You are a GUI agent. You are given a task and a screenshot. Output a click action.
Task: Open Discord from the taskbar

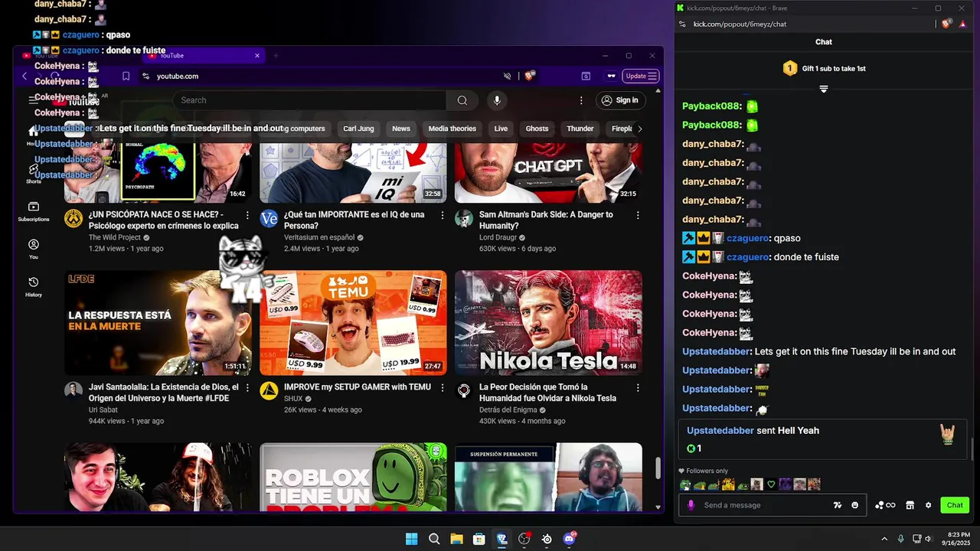click(x=569, y=539)
